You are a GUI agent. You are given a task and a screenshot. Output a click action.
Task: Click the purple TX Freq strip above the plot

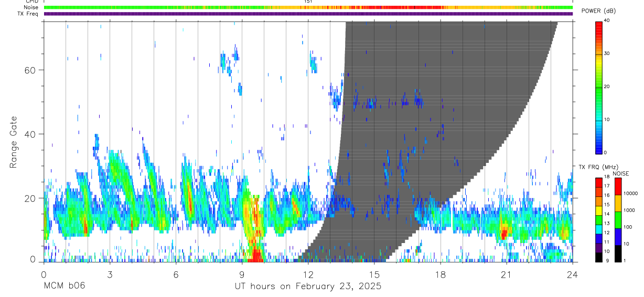point(308,14)
